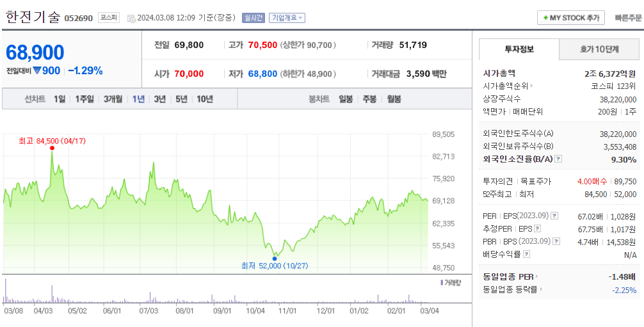Click the 거래량 legend marker
Viewport: 644px width, 327px height.
tap(442, 283)
